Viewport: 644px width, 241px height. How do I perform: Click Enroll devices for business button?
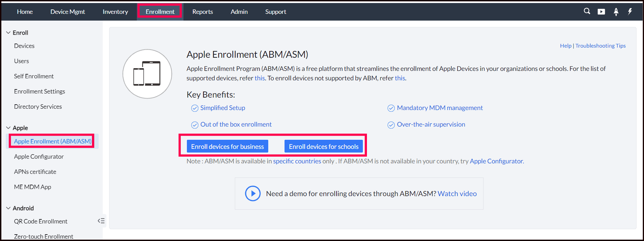coord(227,146)
